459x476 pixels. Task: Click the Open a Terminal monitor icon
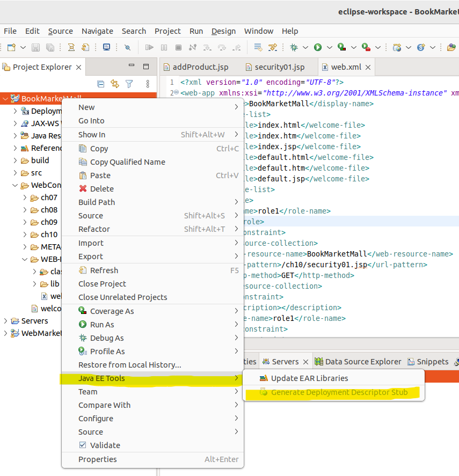pyautogui.click(x=106, y=47)
